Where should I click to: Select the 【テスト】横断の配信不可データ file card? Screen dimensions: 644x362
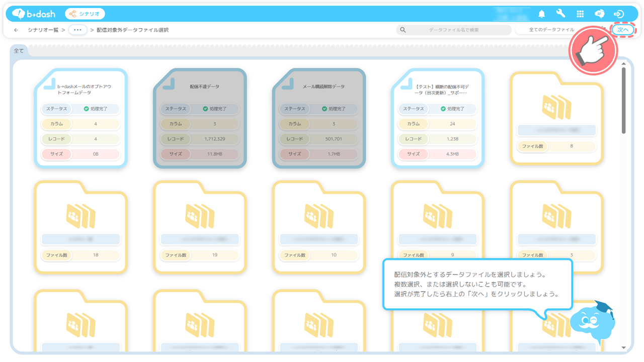pos(438,118)
